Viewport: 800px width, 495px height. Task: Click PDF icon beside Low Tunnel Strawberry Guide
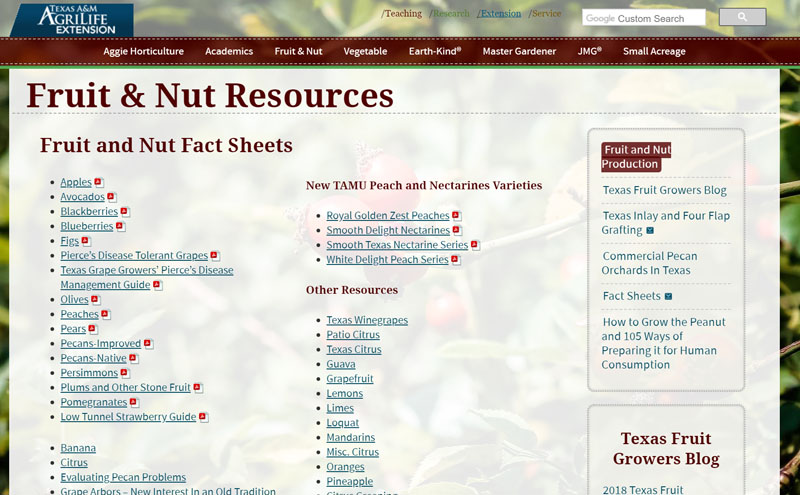(x=203, y=417)
